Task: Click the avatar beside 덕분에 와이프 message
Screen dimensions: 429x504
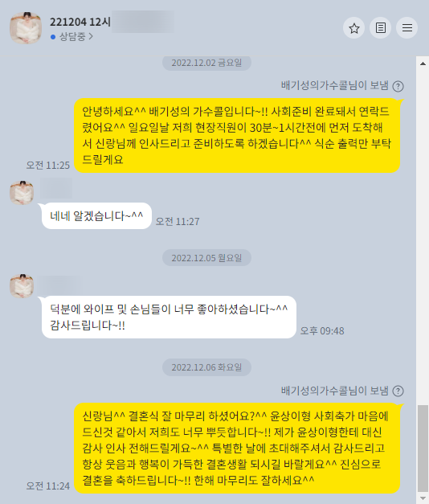Action: (22, 285)
